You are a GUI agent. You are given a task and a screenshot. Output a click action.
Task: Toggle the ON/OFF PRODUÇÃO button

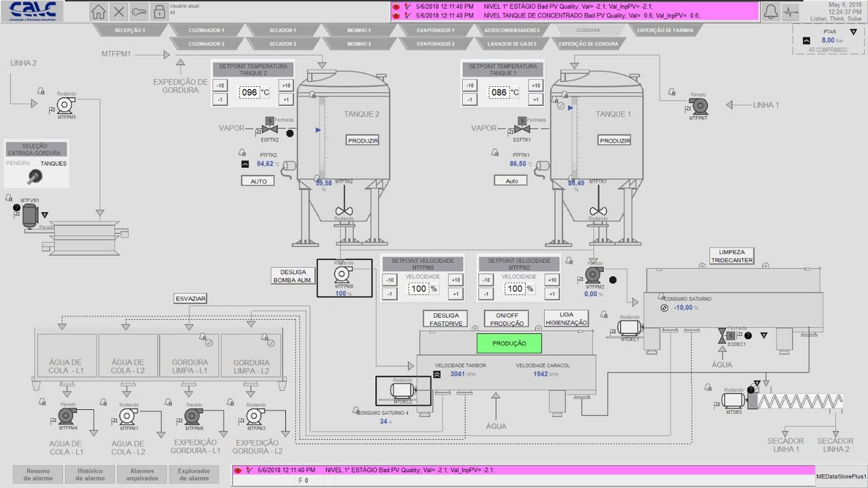click(506, 319)
